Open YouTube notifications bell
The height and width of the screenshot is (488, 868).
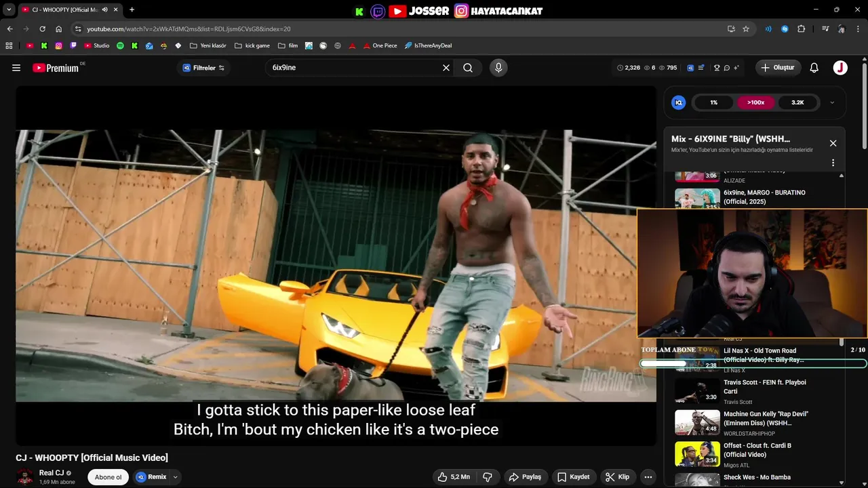814,68
